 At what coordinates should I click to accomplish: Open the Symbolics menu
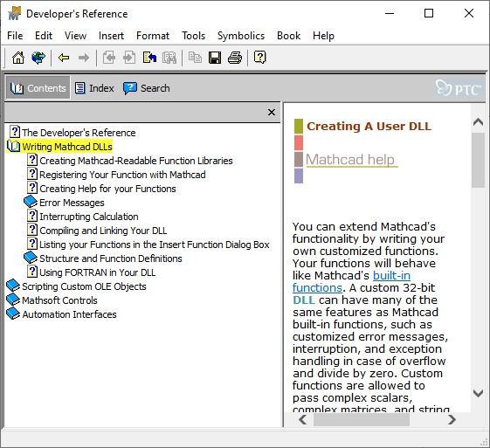click(241, 36)
